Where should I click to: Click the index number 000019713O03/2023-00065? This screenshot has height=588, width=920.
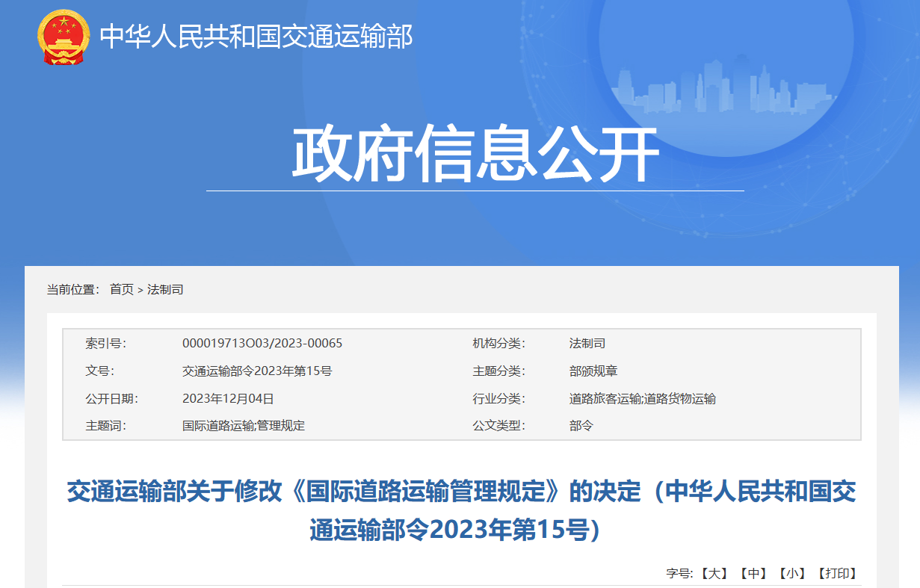pos(262,344)
